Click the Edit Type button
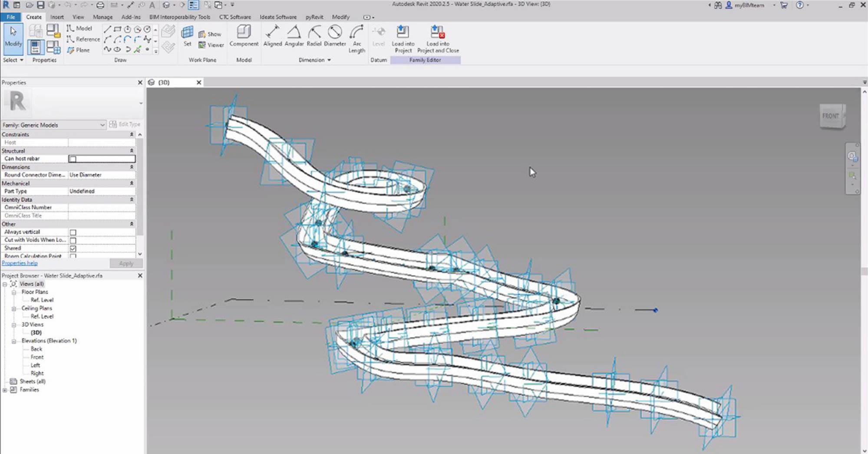868x454 pixels. (125, 124)
